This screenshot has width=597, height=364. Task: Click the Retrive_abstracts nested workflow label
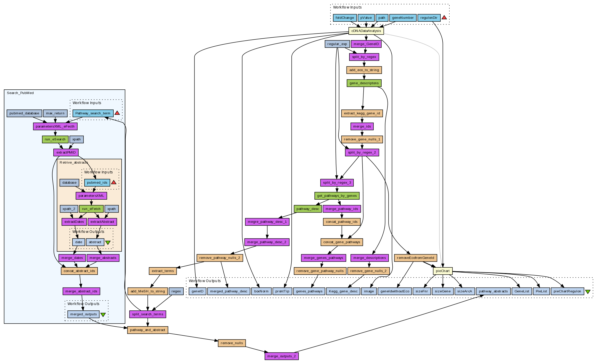pos(74,163)
